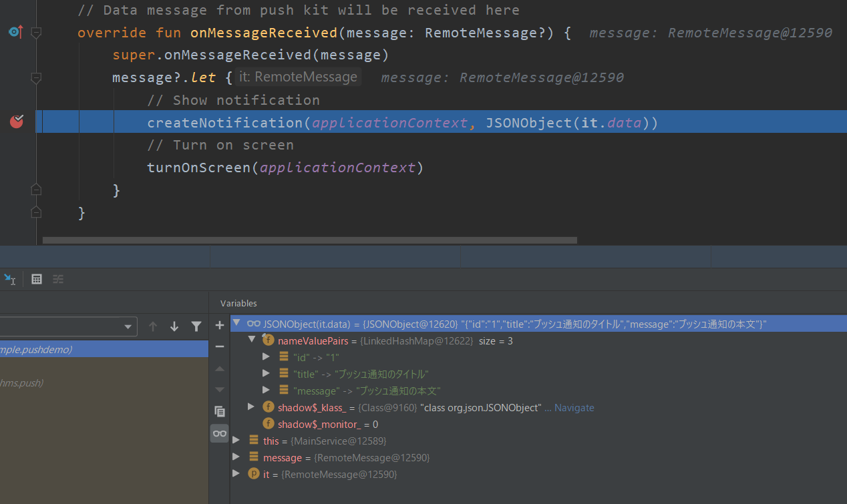Click the field icon next to shadow$_klass_
Image resolution: width=847 pixels, height=504 pixels.
click(x=269, y=407)
